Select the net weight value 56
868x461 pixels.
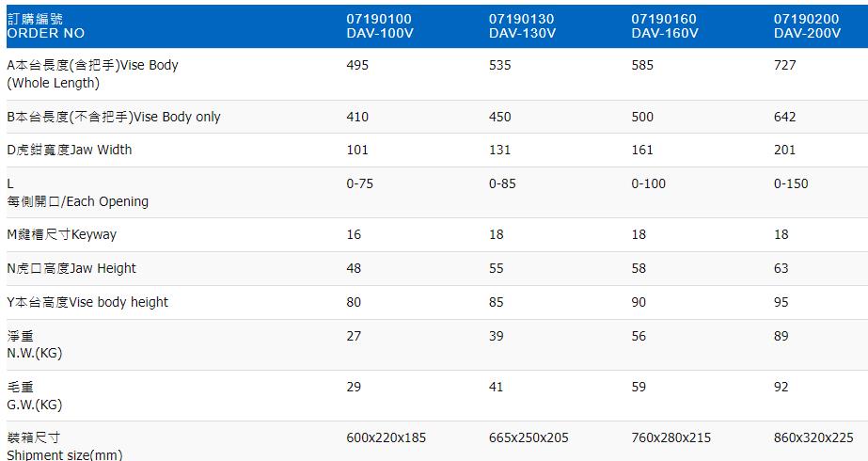[639, 336]
